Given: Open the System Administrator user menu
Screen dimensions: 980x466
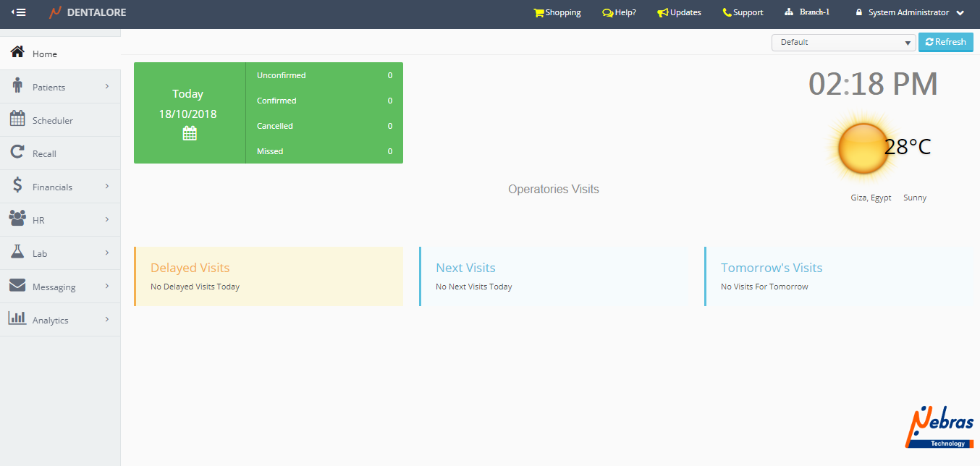Looking at the screenshot, I should [910, 12].
